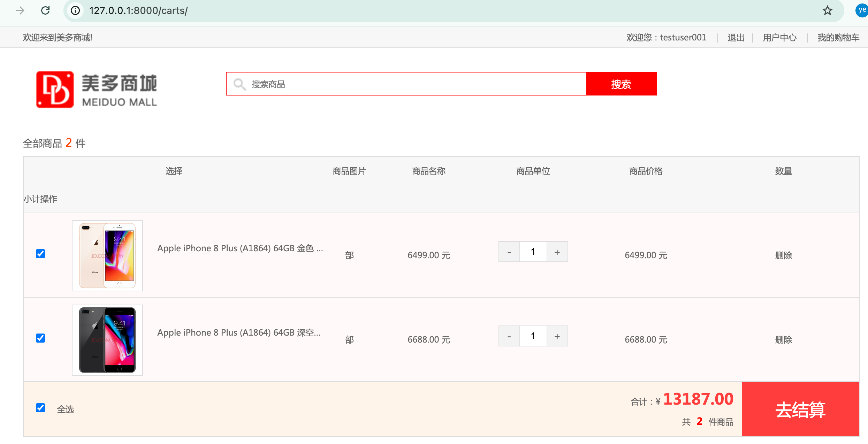View site information icon in address bar
Viewport: 868px width, 444px height.
(75, 10)
